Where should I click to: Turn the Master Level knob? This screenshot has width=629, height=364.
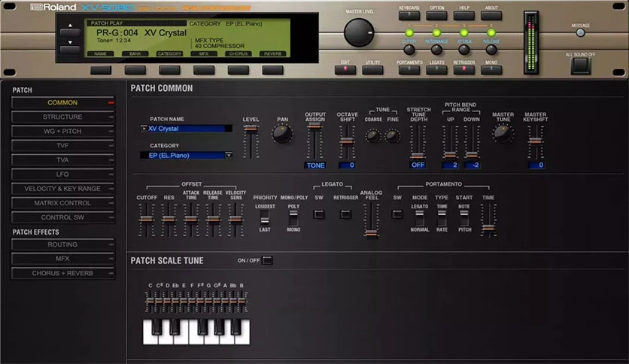[x=359, y=32]
